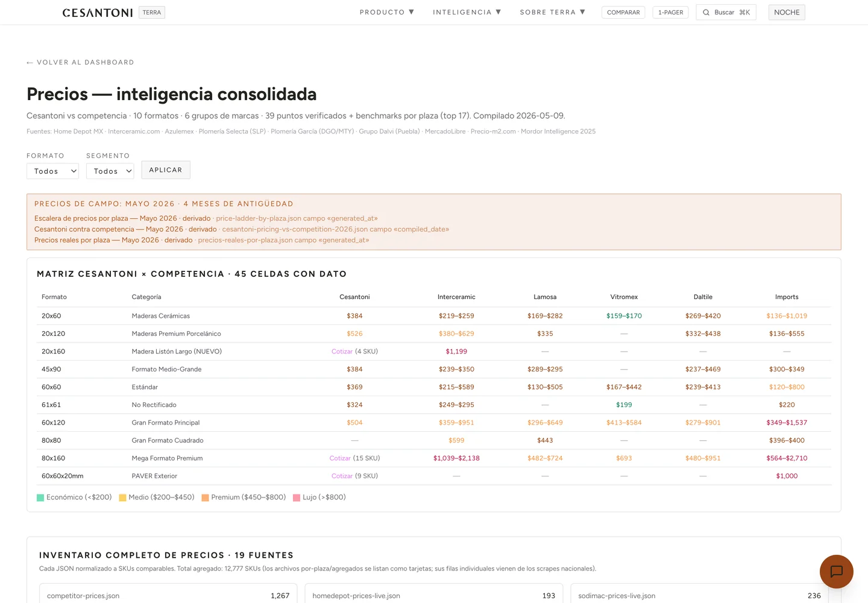Click Imports price $1,000
Screen dimensions: 868x603
click(x=787, y=476)
